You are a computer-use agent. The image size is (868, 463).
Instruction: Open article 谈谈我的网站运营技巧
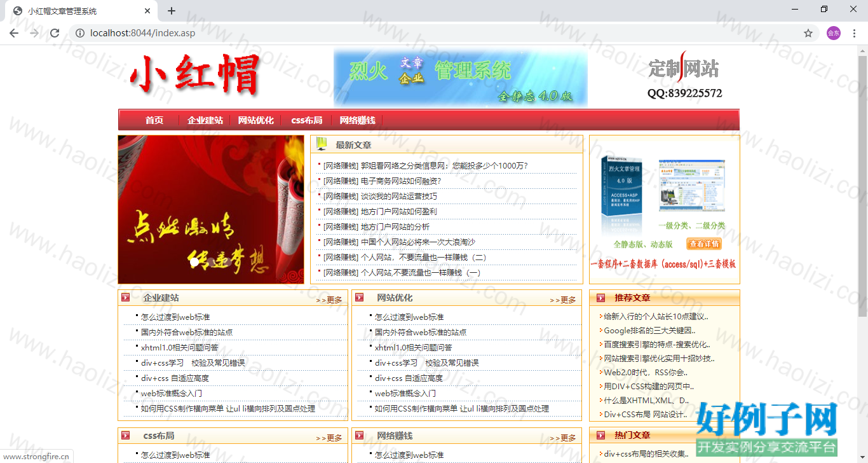coord(399,196)
